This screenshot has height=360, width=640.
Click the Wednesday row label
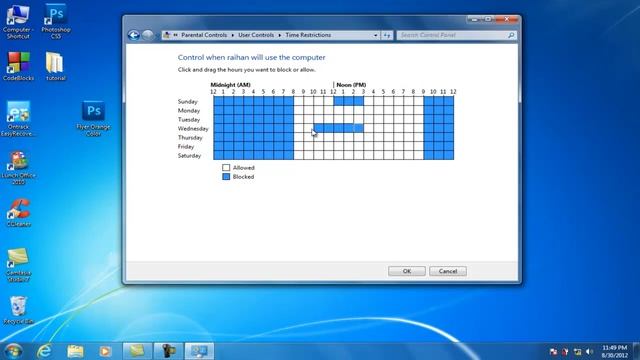193,128
